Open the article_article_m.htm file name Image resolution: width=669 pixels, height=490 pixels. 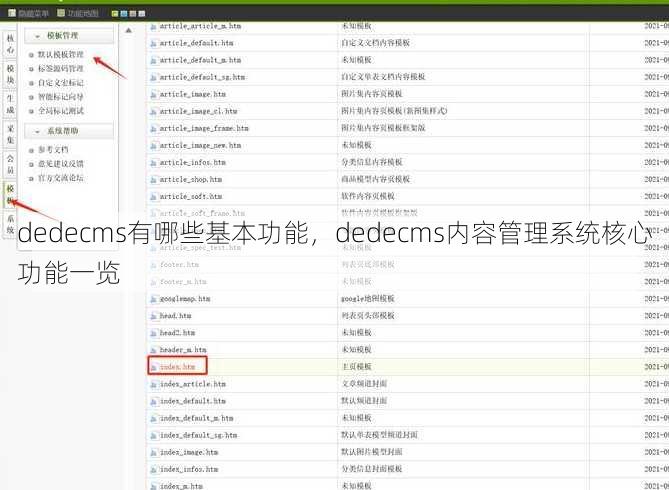[200, 26]
